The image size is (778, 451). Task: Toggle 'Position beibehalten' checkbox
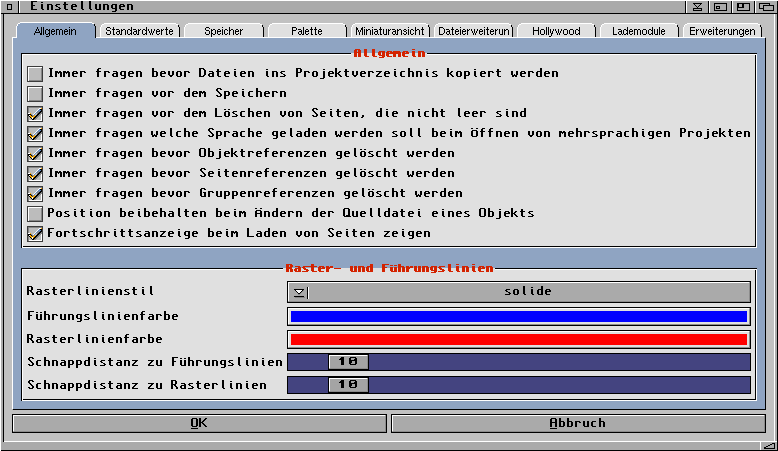[x=35, y=213]
